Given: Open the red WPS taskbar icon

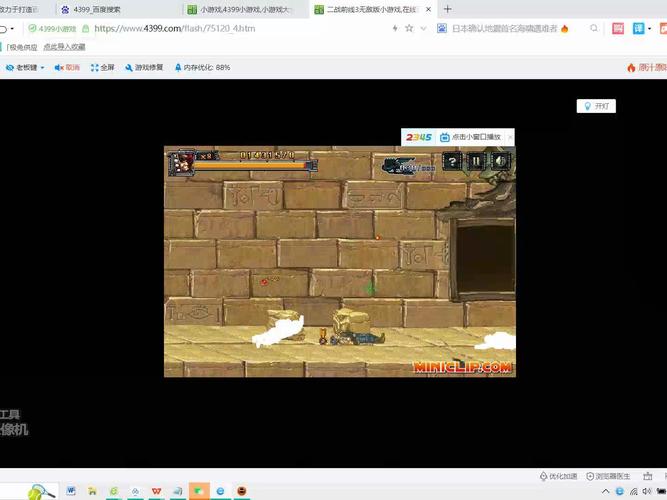Looking at the screenshot, I should [x=156, y=491].
